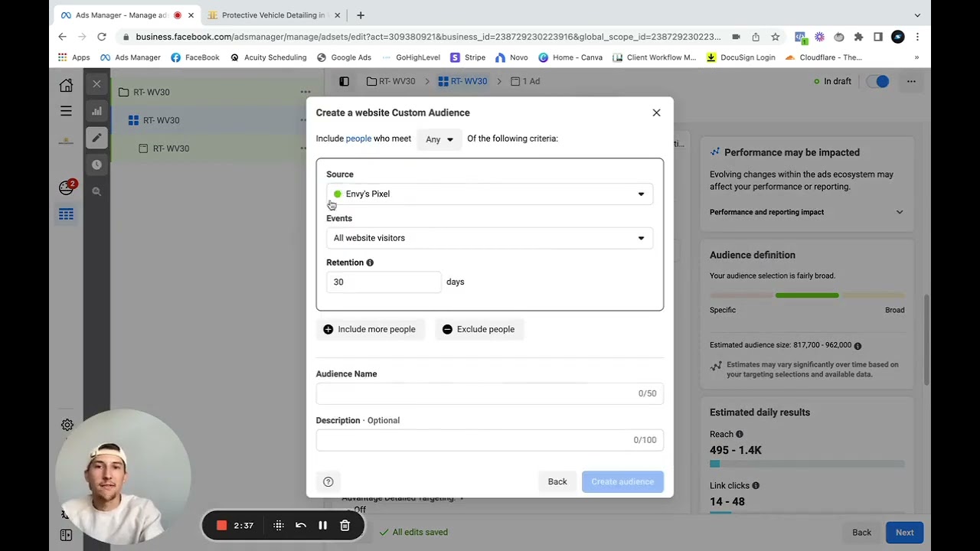
Task: Click the Retention days input field
Action: click(384, 282)
